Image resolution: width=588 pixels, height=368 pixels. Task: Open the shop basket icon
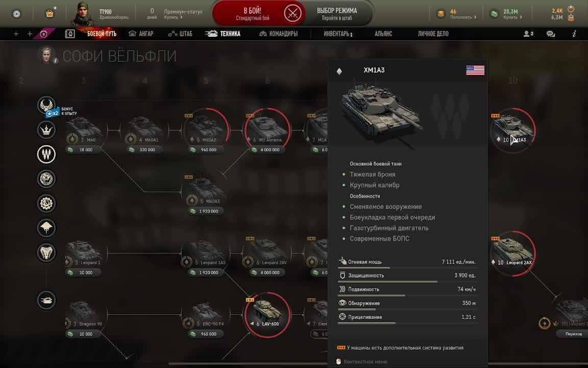50,13
